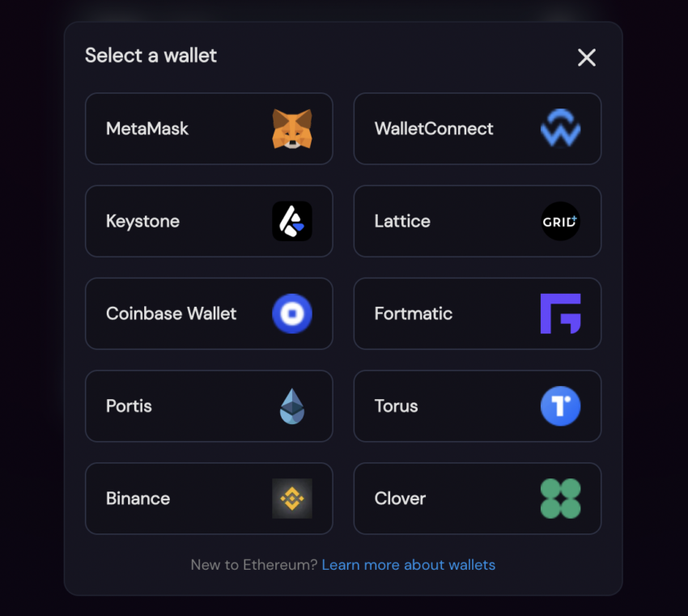
Task: Connect with Binance label
Action: tap(138, 499)
